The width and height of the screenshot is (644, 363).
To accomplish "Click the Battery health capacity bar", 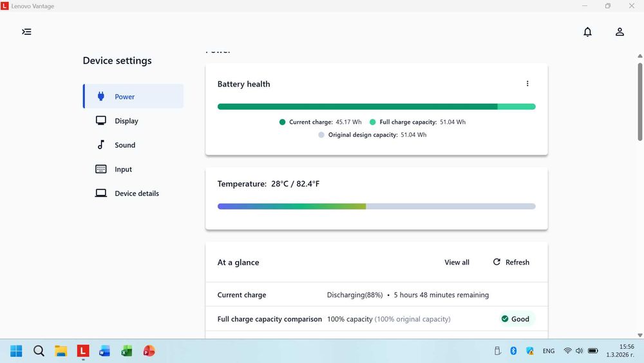I will coord(376,106).
